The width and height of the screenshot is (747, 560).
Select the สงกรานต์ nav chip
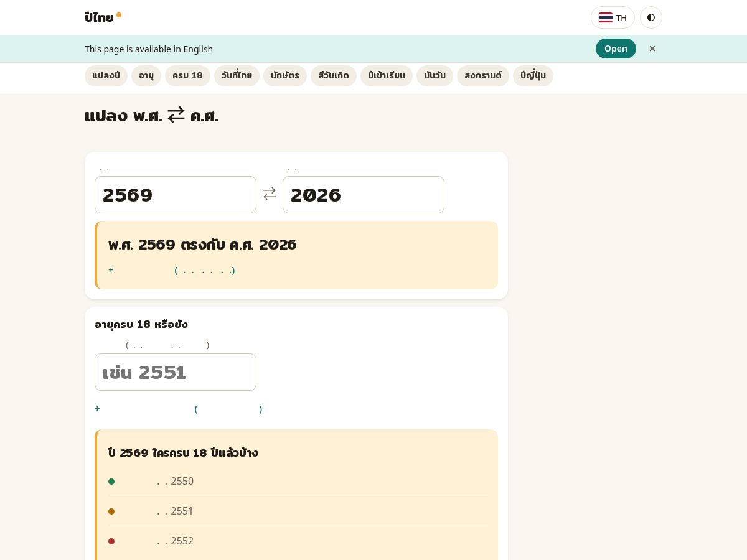coord(483,76)
